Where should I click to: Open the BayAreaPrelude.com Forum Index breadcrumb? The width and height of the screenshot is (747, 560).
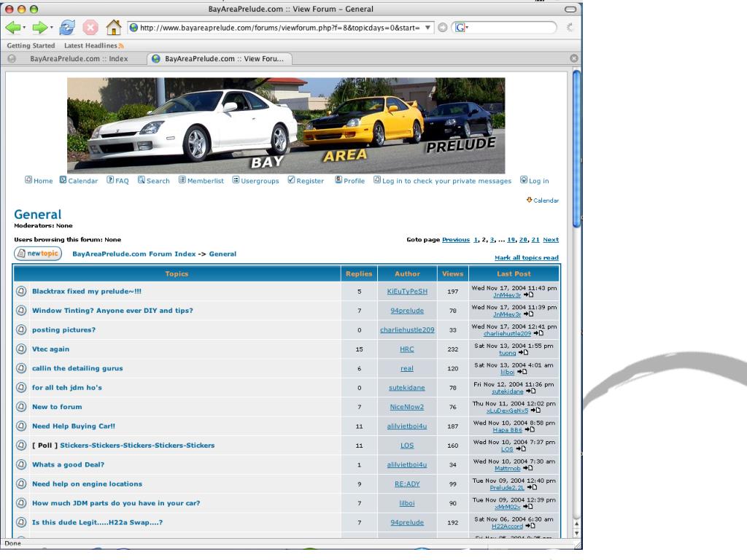point(134,254)
